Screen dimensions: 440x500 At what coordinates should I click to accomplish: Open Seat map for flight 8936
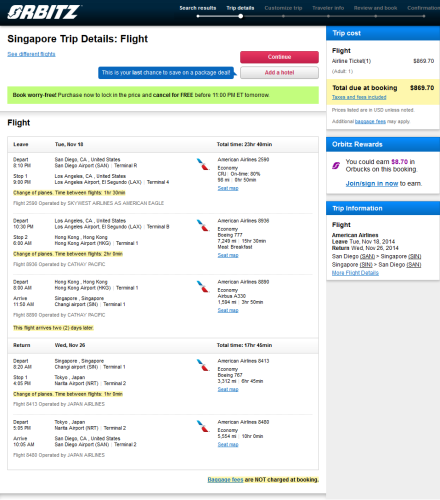(228, 255)
